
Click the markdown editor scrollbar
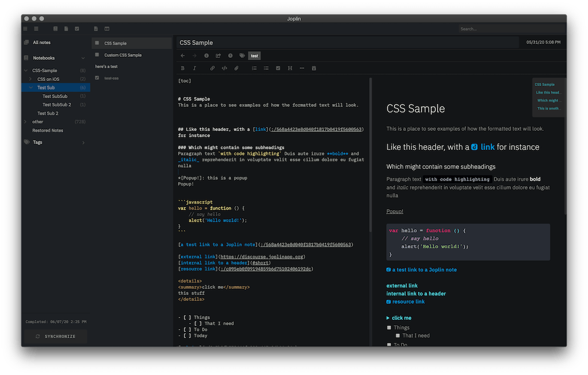pos(370,154)
